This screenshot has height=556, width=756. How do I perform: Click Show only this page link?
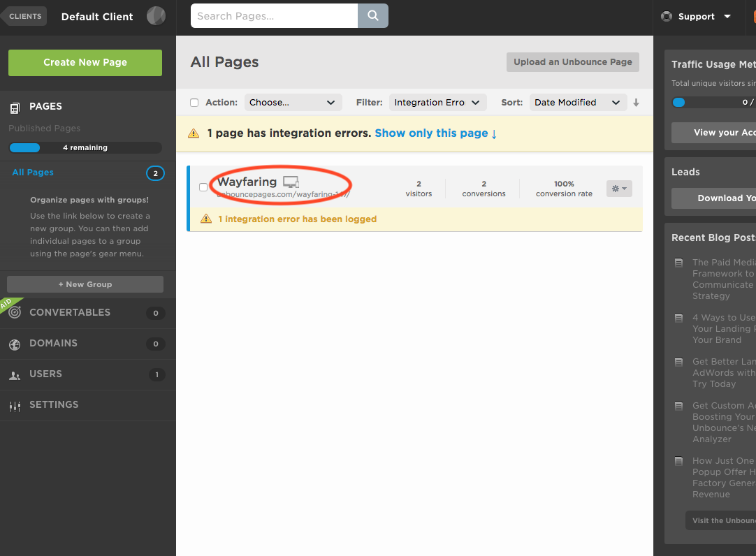(x=435, y=133)
